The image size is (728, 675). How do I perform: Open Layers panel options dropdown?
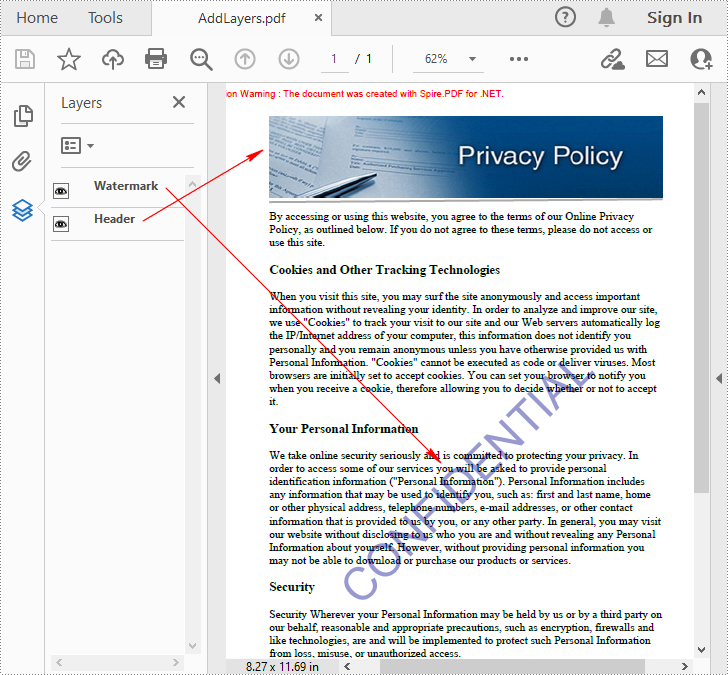pos(78,146)
